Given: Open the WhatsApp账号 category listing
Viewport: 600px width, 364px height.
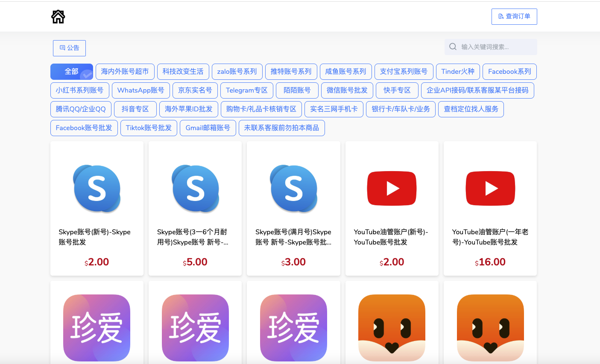Looking at the screenshot, I should [x=141, y=90].
